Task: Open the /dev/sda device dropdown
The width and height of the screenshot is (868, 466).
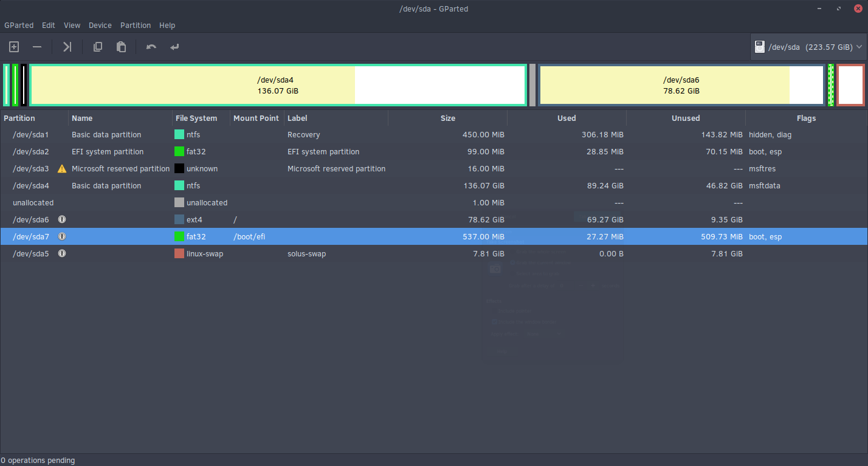Action: tap(809, 47)
